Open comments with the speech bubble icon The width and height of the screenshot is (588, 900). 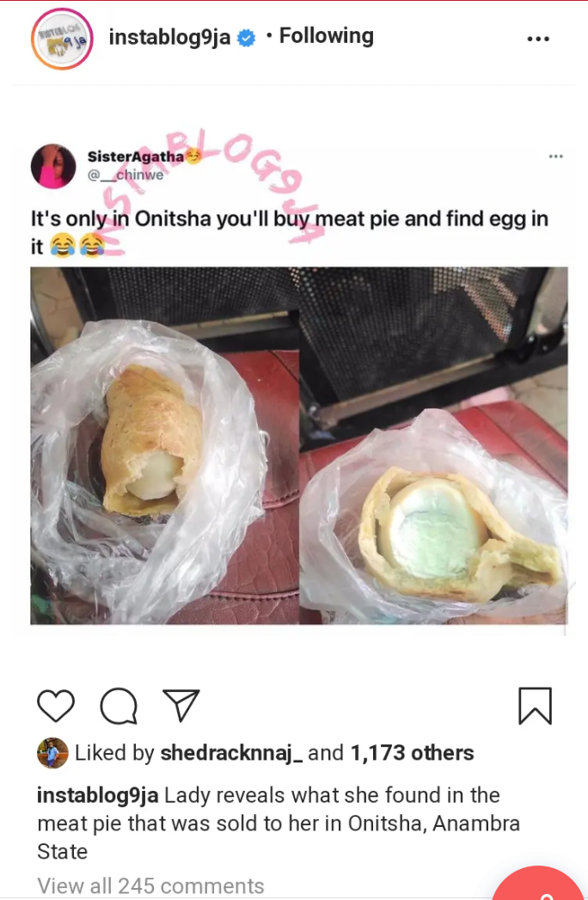pyautogui.click(x=119, y=706)
